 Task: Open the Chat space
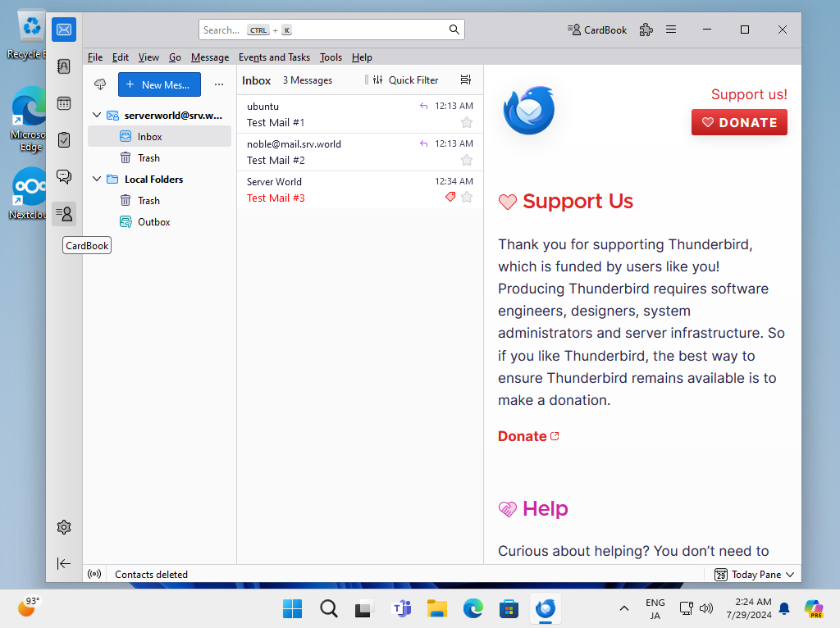coord(64,176)
